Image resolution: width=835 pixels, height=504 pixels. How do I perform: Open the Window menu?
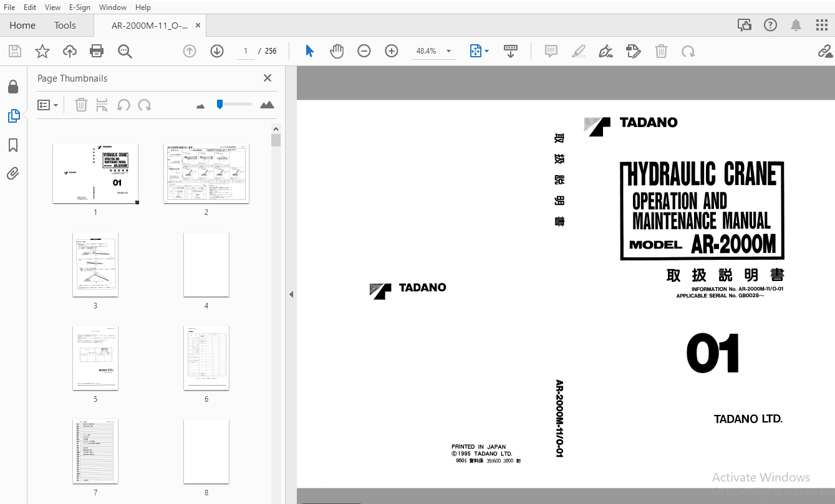pos(113,7)
